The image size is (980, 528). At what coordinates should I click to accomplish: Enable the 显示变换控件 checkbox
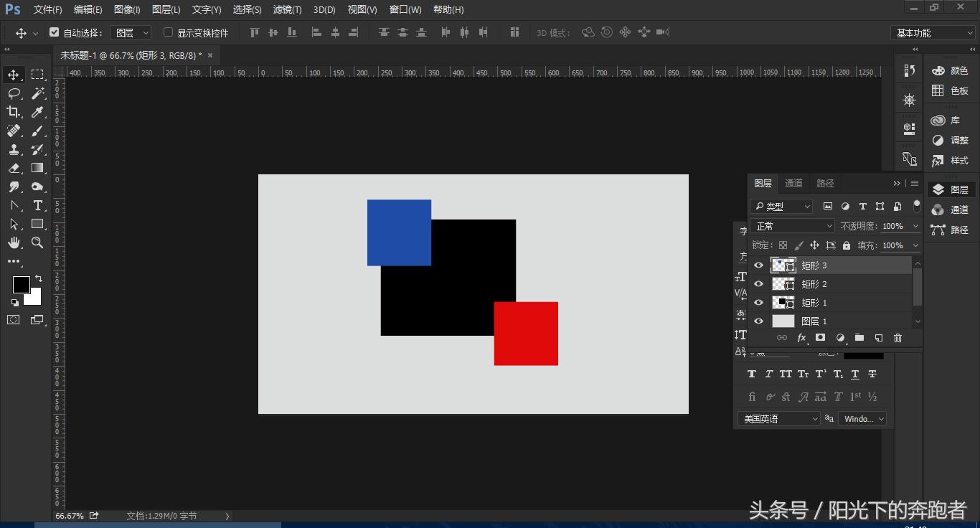169,32
